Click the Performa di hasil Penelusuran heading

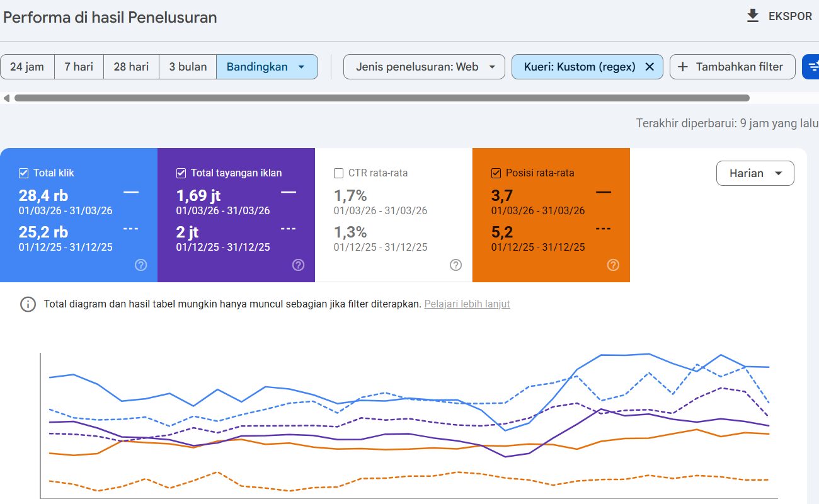point(110,18)
